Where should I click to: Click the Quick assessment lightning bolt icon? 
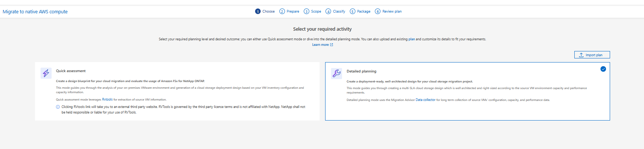click(x=46, y=73)
